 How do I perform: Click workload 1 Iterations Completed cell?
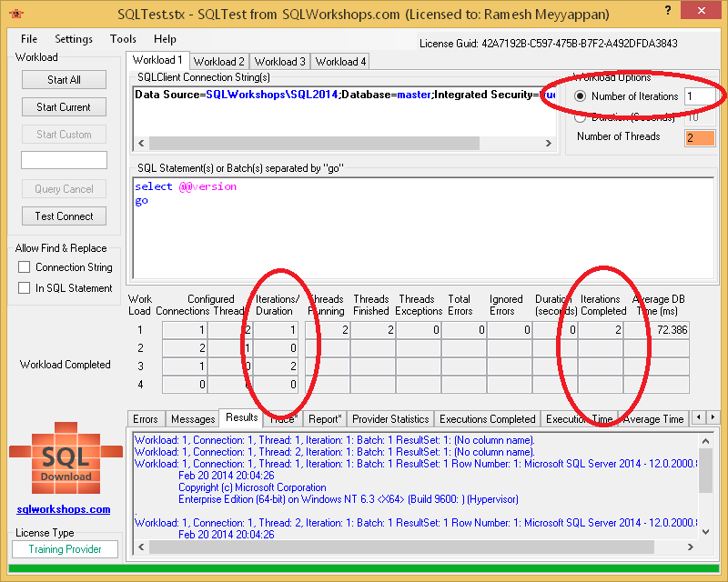[601, 330]
